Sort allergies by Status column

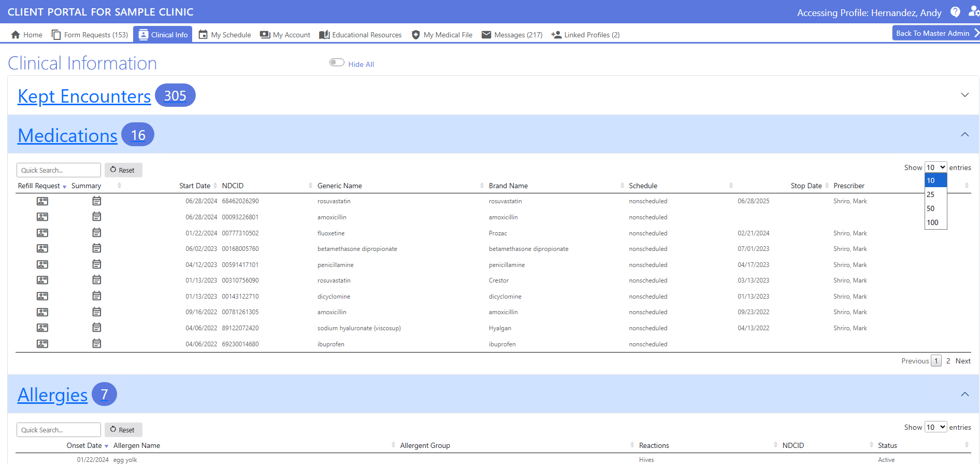pos(887,445)
